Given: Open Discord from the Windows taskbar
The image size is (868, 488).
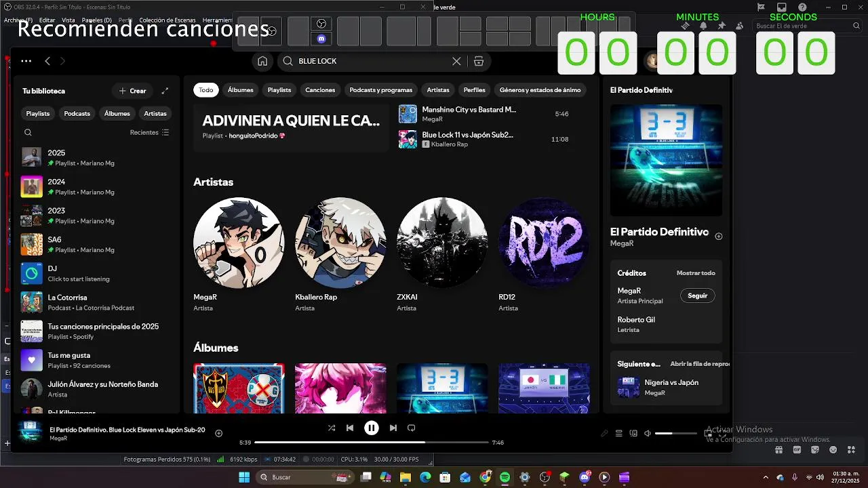Looking at the screenshot, I should 585,477.
